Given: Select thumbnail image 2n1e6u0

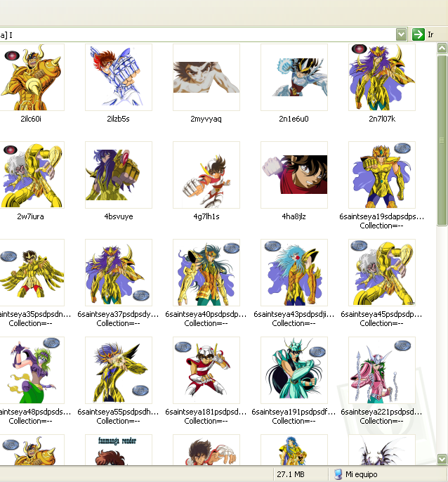Looking at the screenshot, I should (x=294, y=77).
